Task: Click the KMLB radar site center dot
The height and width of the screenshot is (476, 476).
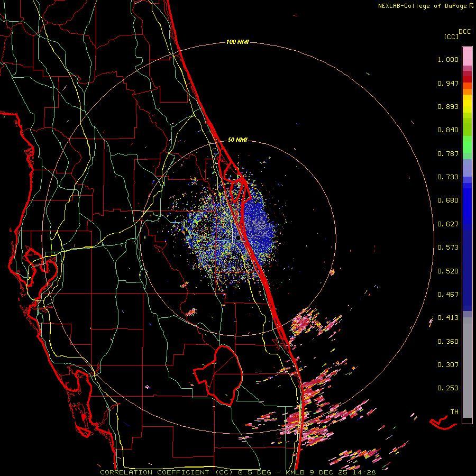Action: point(239,239)
